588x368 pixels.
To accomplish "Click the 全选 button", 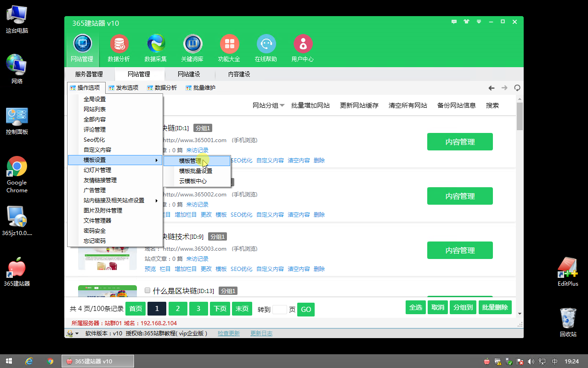I will [x=416, y=307].
